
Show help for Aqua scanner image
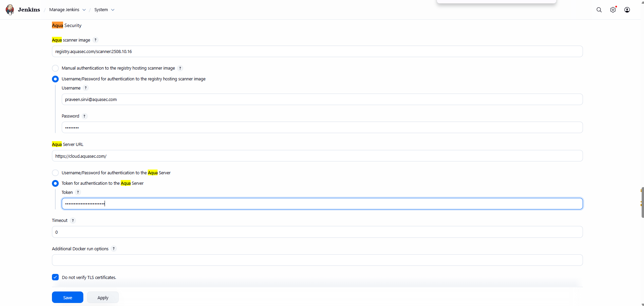click(x=95, y=40)
